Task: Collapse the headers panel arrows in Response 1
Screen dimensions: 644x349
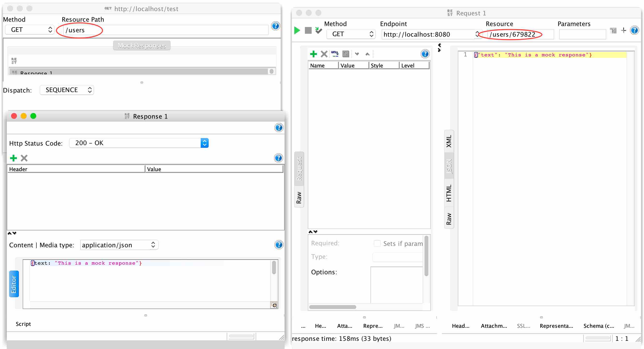Action: pos(12,233)
